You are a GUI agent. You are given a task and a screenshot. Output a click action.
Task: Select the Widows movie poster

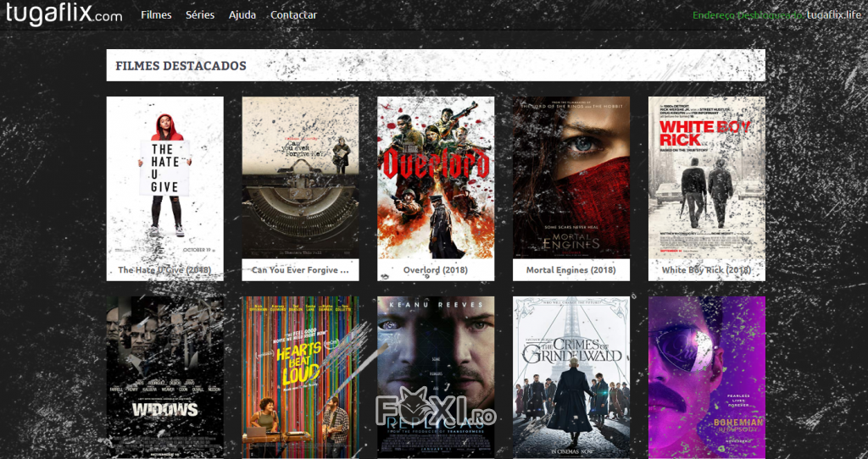(x=164, y=377)
